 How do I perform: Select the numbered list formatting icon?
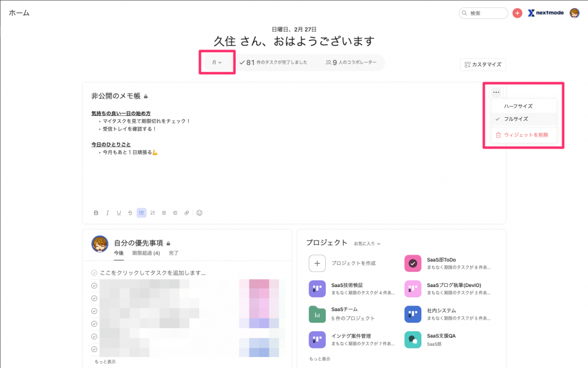pyautogui.click(x=153, y=213)
